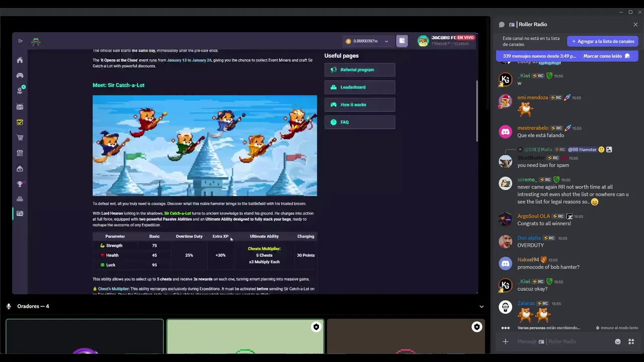Open the apps button beside emoji picker

[x=631, y=342]
